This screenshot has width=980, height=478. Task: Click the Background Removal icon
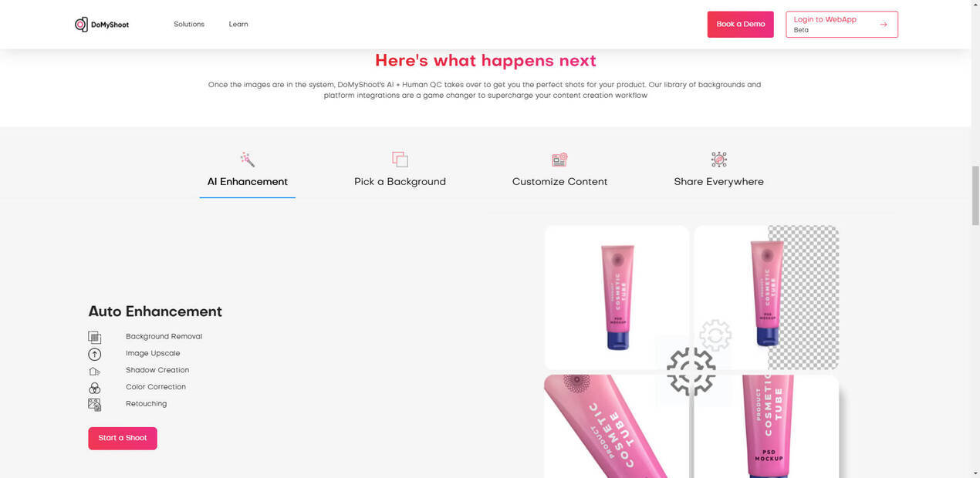[94, 337]
